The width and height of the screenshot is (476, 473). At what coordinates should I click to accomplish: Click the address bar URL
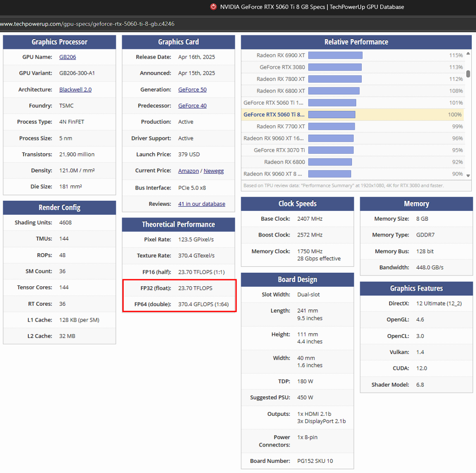pyautogui.click(x=87, y=24)
